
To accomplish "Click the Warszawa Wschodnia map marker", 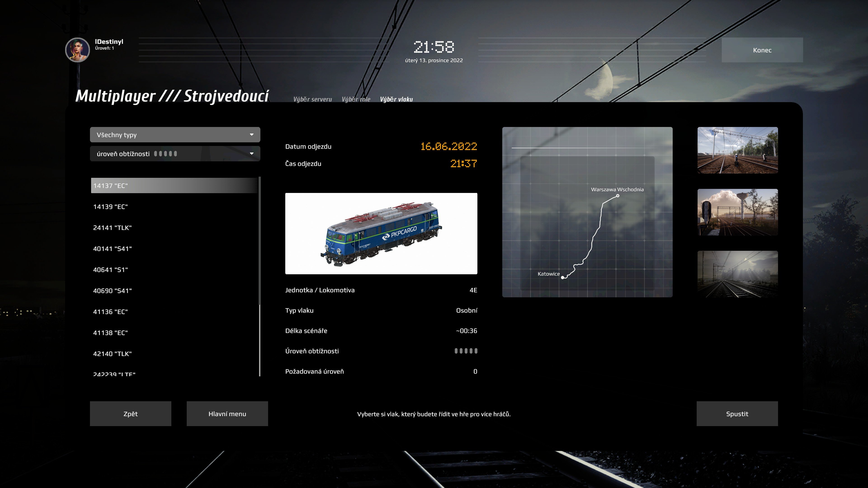I will pyautogui.click(x=618, y=196).
